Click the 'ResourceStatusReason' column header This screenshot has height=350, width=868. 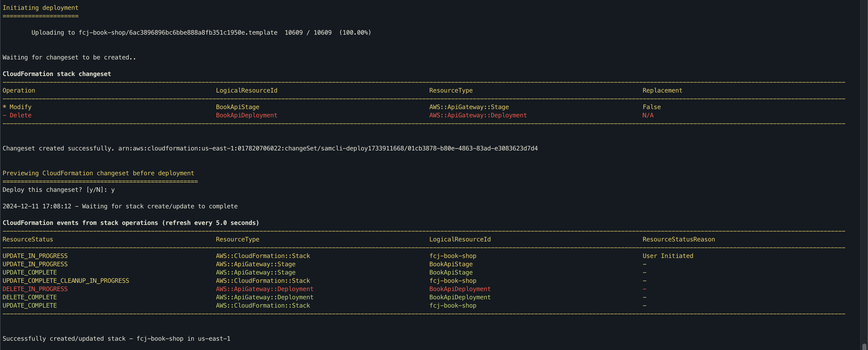pyautogui.click(x=678, y=239)
